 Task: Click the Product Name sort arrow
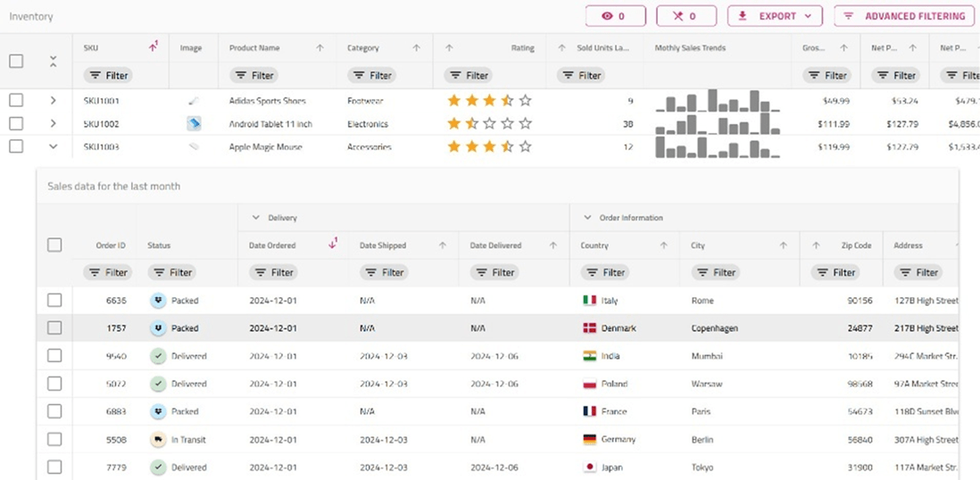pos(320,48)
